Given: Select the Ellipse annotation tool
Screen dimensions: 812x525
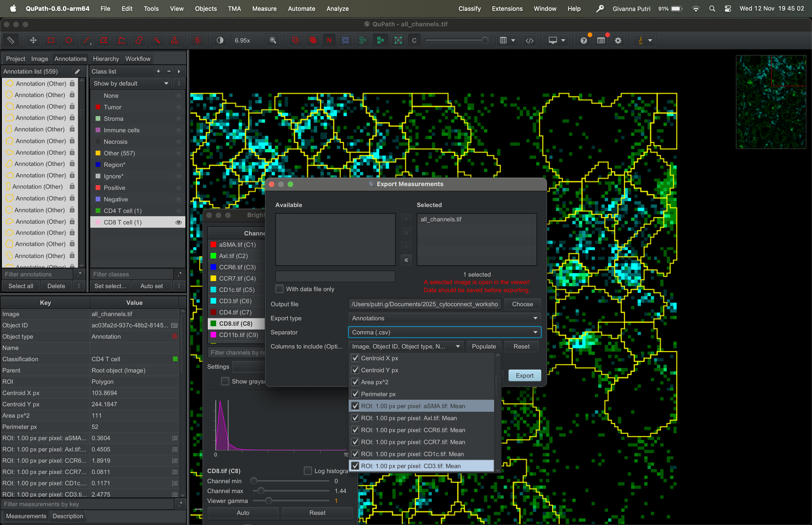Looking at the screenshot, I should coord(69,40).
